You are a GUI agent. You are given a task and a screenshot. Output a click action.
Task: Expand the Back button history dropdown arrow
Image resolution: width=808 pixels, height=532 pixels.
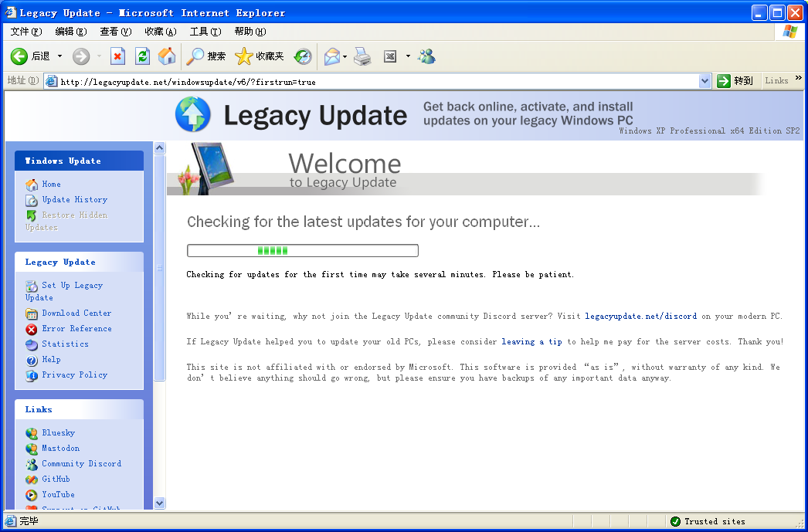[x=60, y=56]
